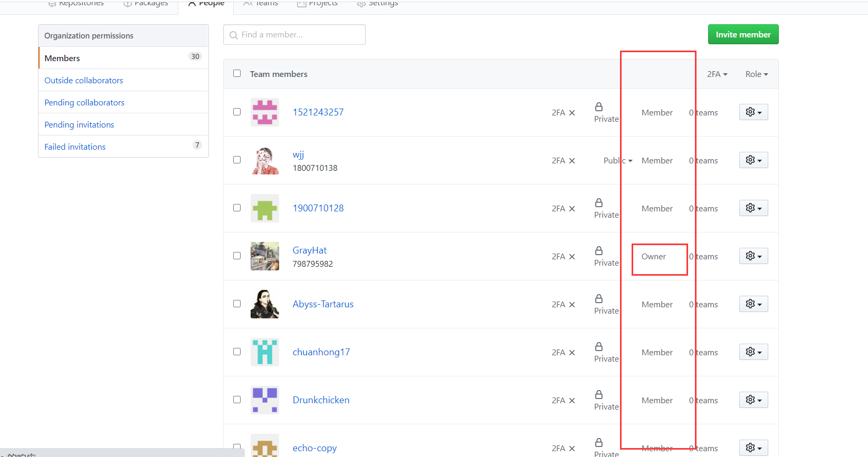
Task: Open the Abyss-Tartarus profile link
Action: (x=323, y=304)
